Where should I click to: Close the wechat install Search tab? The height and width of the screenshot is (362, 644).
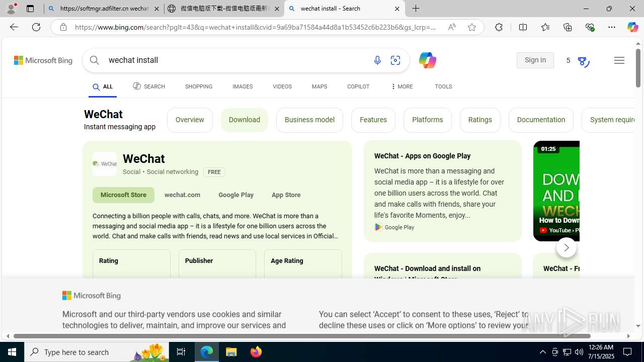[x=397, y=9]
